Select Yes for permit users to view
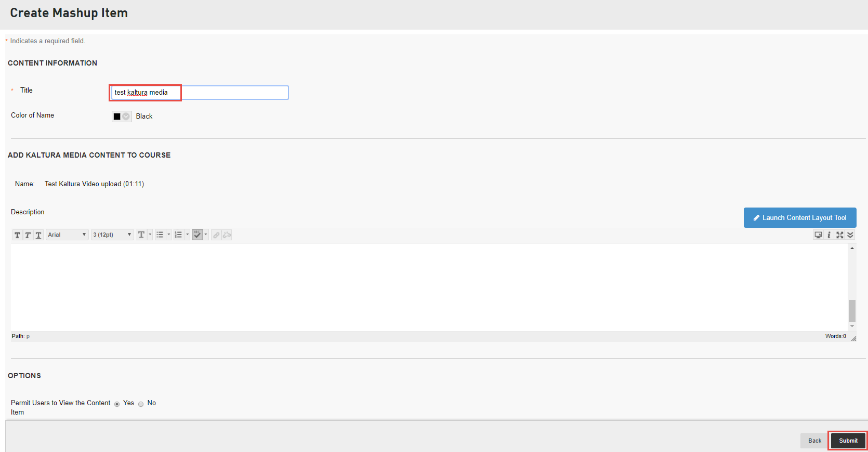This screenshot has height=452, width=868. [x=117, y=404]
